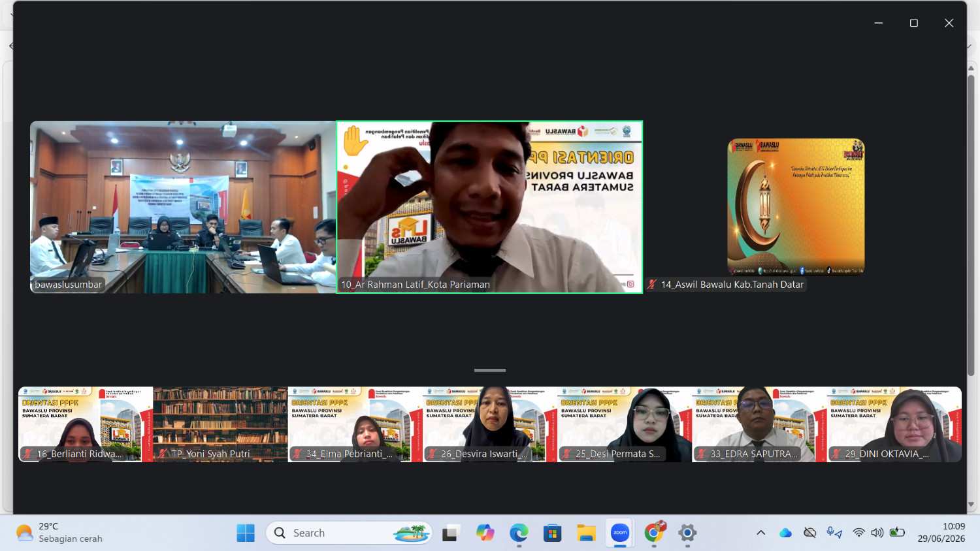This screenshot has width=980, height=551.
Task: Open weather widget showing 29°C
Action: (x=59, y=533)
